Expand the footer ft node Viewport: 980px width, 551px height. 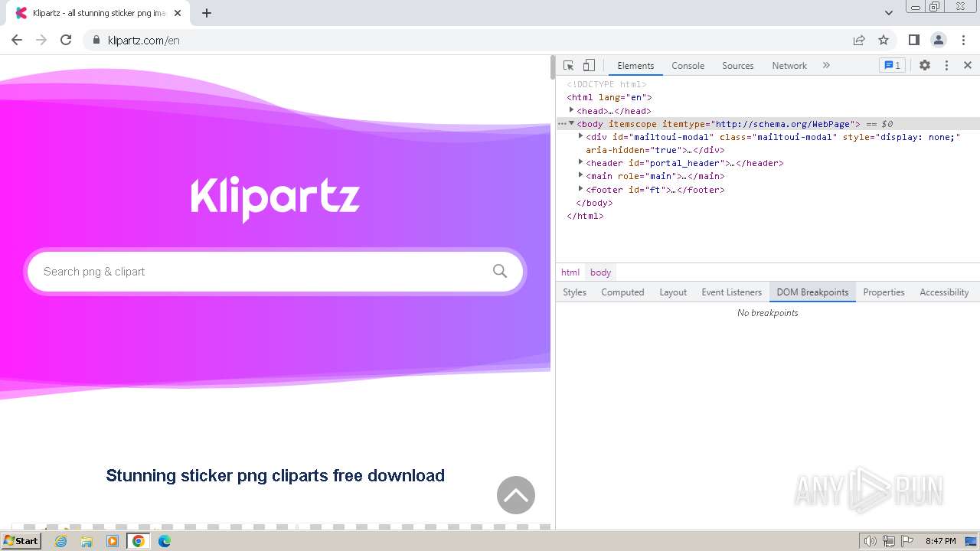[580, 188]
